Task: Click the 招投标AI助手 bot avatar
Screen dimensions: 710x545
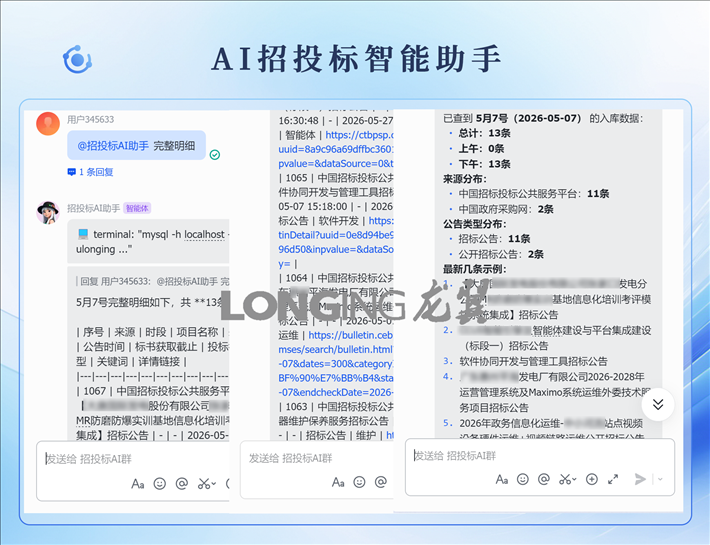Action: click(48, 213)
